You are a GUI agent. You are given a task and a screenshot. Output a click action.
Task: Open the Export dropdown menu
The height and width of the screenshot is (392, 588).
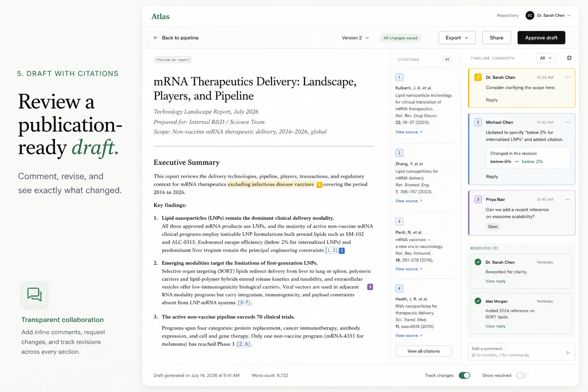pyautogui.click(x=457, y=38)
